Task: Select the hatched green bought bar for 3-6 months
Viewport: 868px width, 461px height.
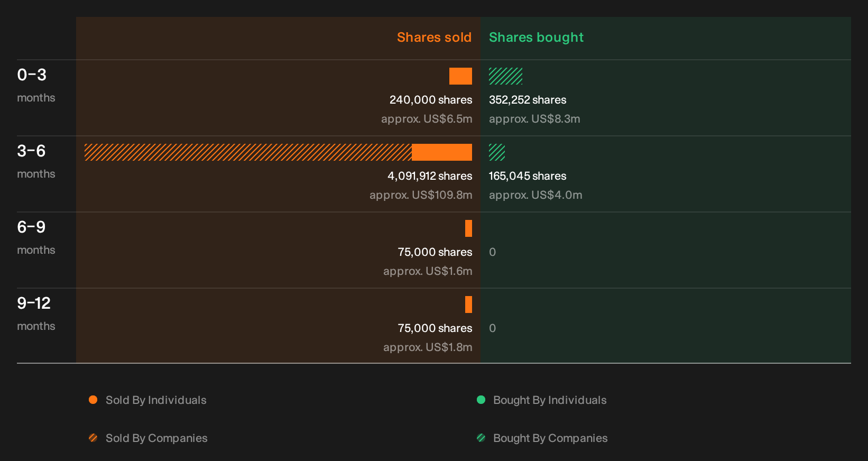Action: (497, 152)
